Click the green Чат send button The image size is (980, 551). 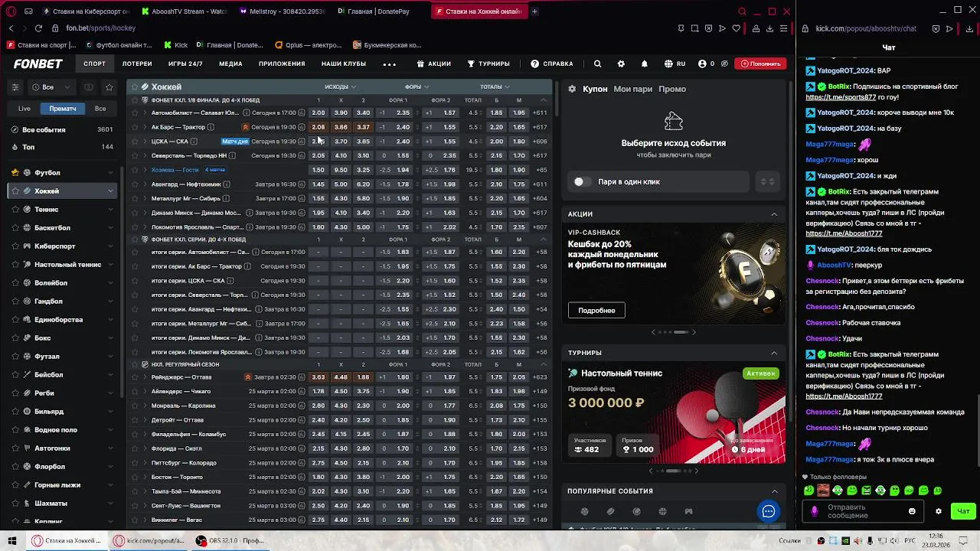click(962, 511)
